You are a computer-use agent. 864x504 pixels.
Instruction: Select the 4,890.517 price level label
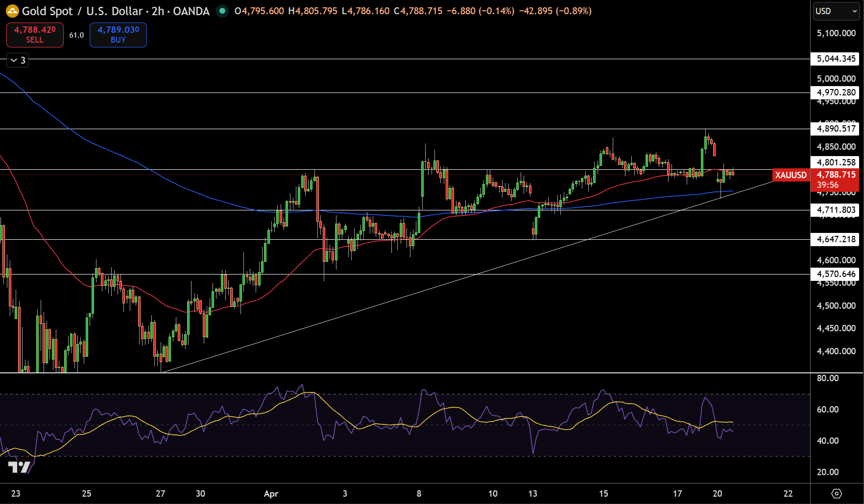pos(836,129)
